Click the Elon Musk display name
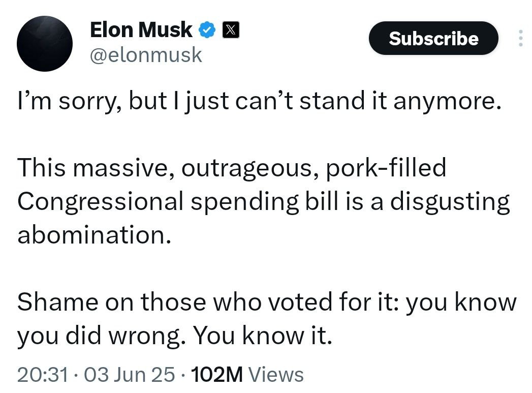The height and width of the screenshot is (393, 532). tap(141, 31)
